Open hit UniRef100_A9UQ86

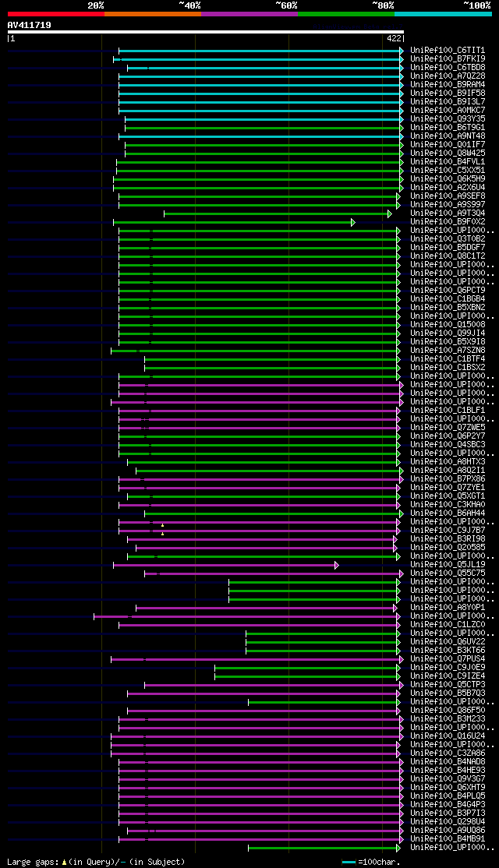448,831
